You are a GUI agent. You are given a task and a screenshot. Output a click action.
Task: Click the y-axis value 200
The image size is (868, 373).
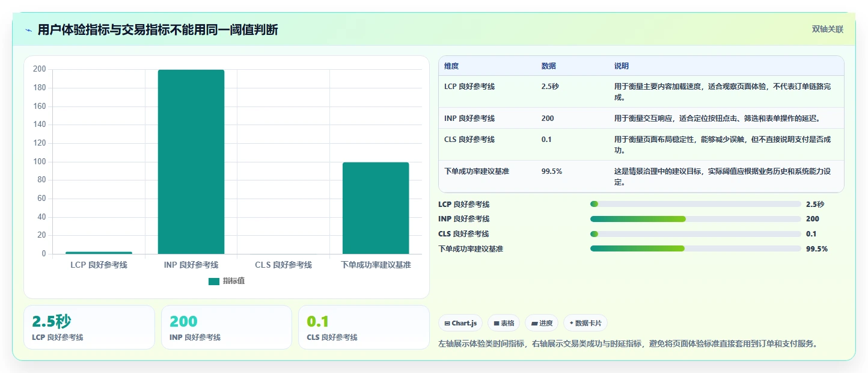point(40,69)
